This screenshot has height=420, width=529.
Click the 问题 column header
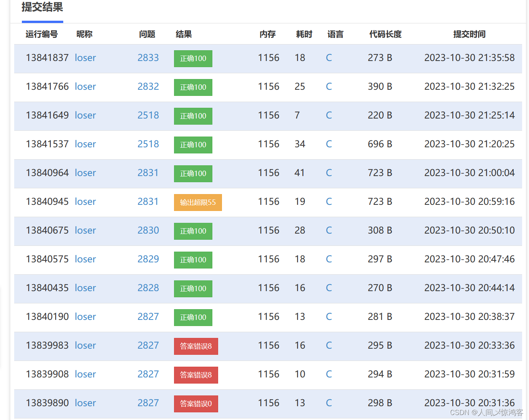click(x=147, y=34)
